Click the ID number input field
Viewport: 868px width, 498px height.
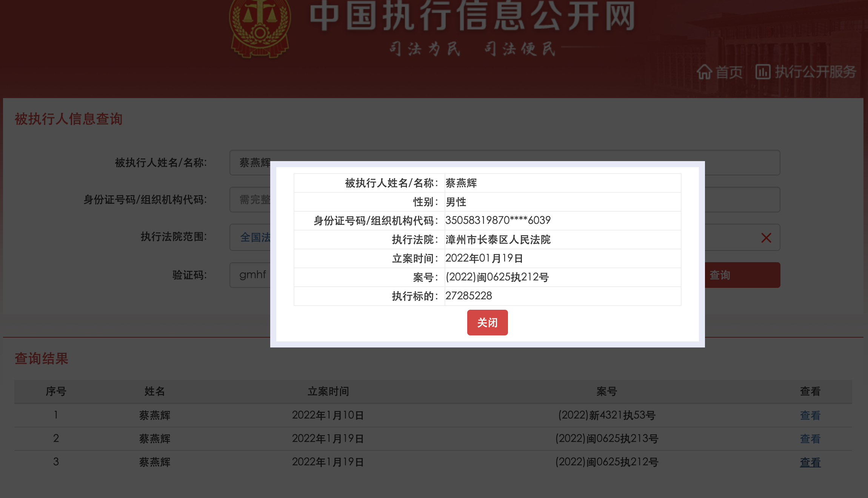tap(253, 200)
